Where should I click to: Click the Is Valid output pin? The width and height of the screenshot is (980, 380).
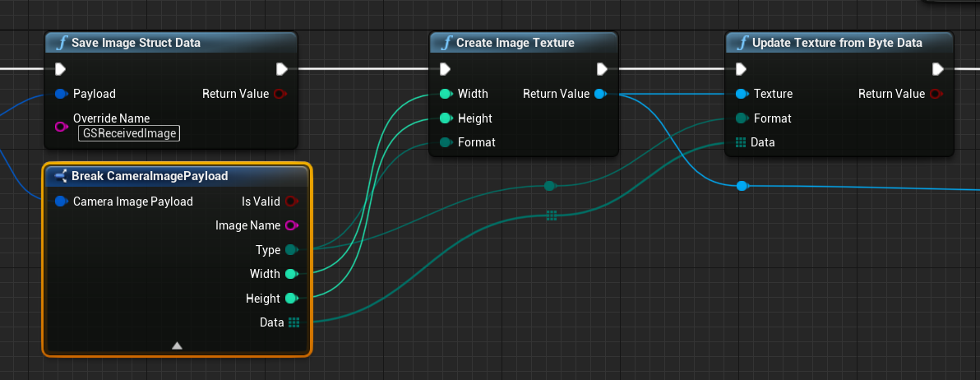click(x=292, y=201)
